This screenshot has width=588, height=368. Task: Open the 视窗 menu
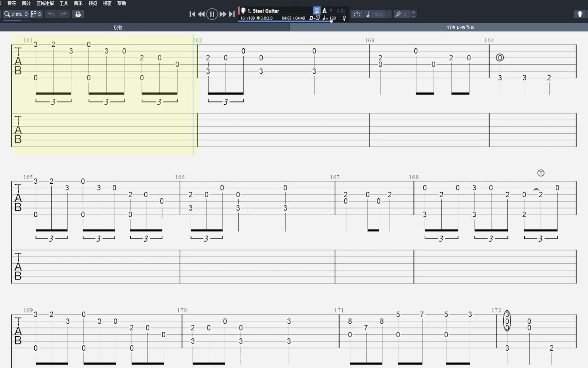[x=107, y=3]
